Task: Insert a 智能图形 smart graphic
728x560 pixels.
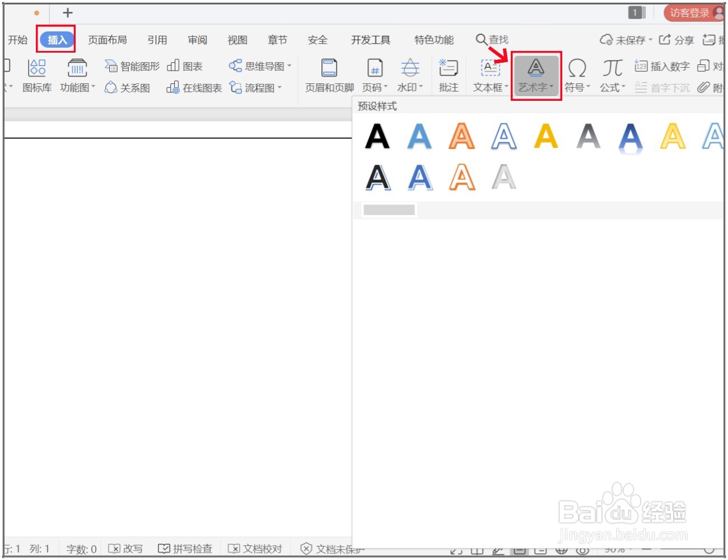Action: point(132,66)
